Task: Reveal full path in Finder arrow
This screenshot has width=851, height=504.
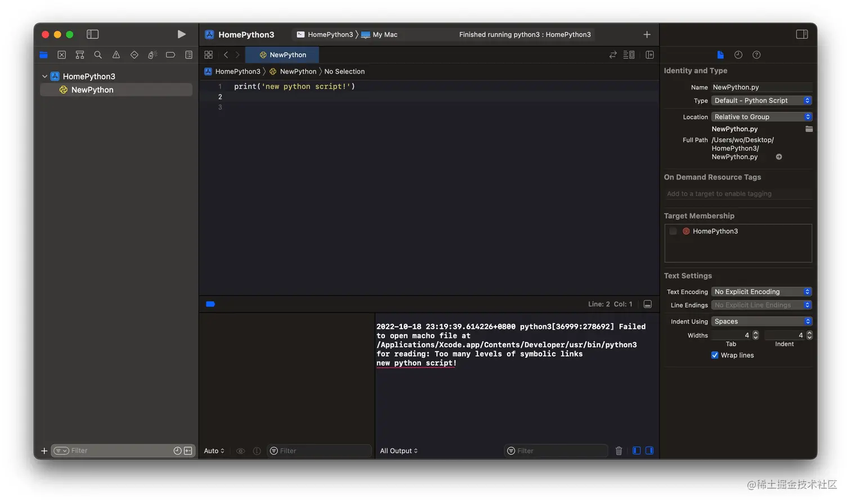Action: 779,157
